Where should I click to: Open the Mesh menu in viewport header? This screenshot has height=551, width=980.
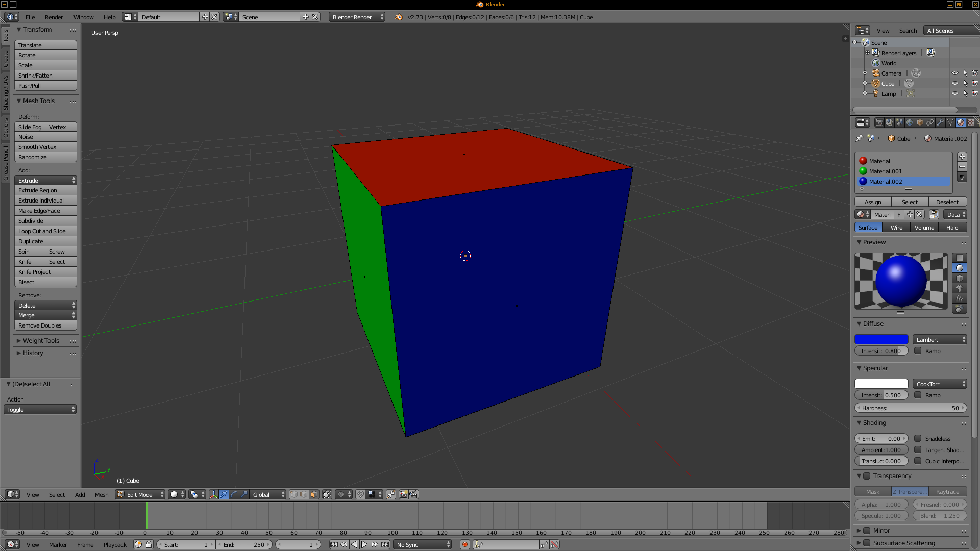pyautogui.click(x=102, y=494)
